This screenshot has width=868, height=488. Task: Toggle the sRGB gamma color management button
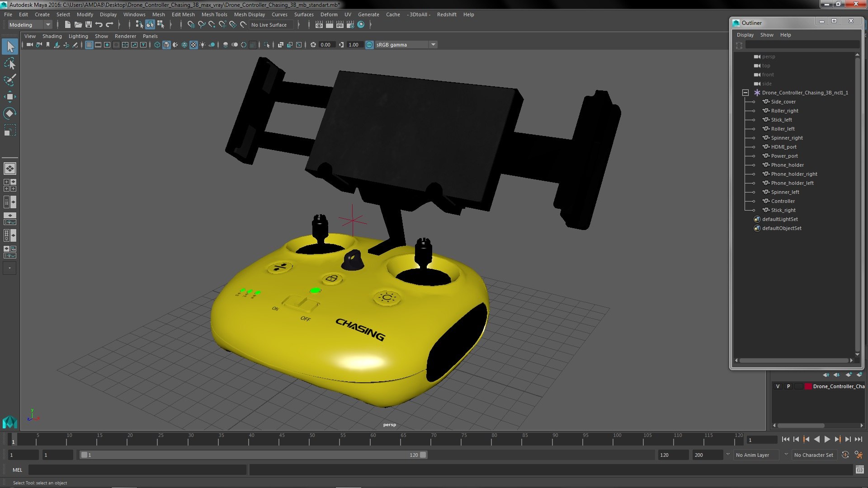pos(369,45)
